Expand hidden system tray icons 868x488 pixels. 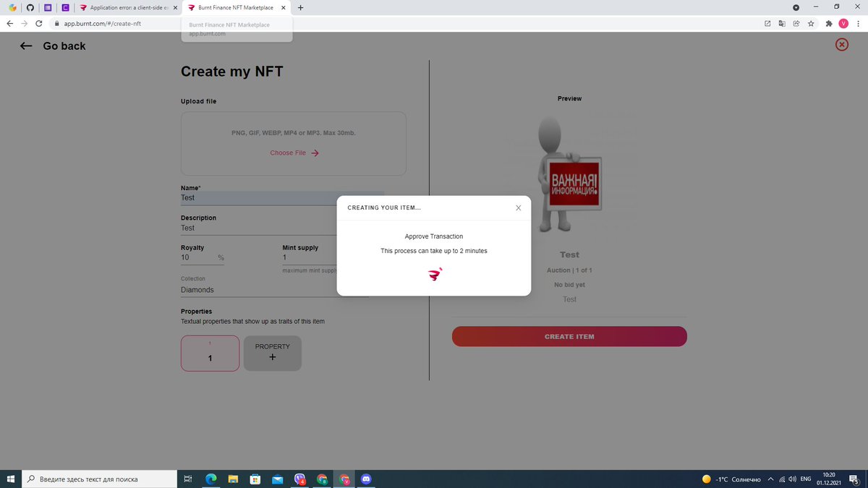pyautogui.click(x=771, y=479)
